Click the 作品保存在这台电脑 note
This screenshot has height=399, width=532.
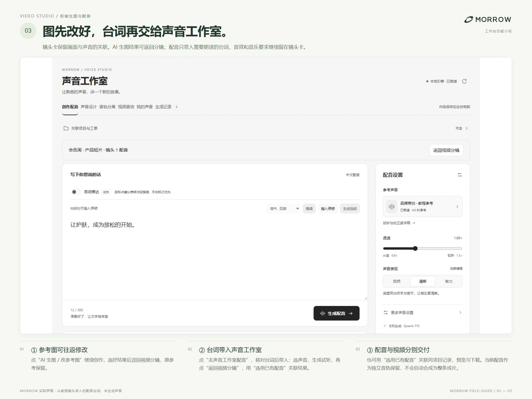pos(454,107)
